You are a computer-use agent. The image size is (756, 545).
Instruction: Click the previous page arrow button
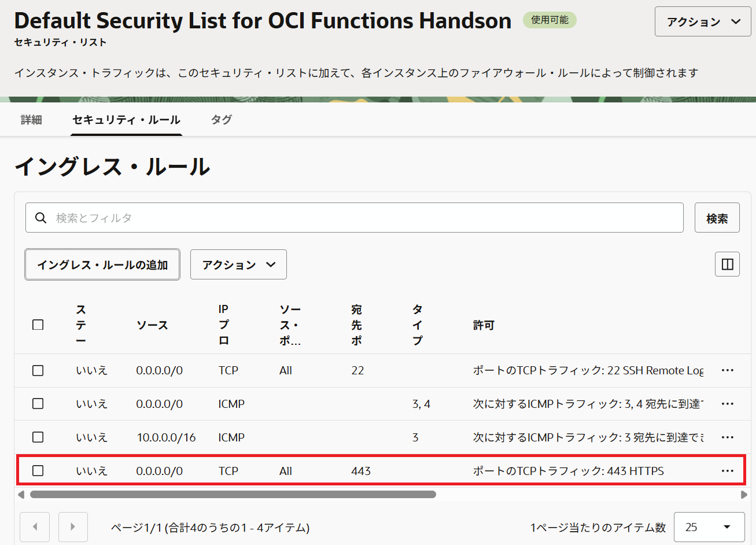35,527
